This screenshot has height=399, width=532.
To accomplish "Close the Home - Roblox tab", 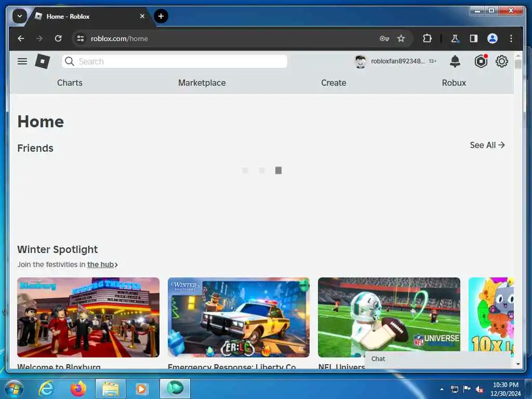I will point(142,16).
